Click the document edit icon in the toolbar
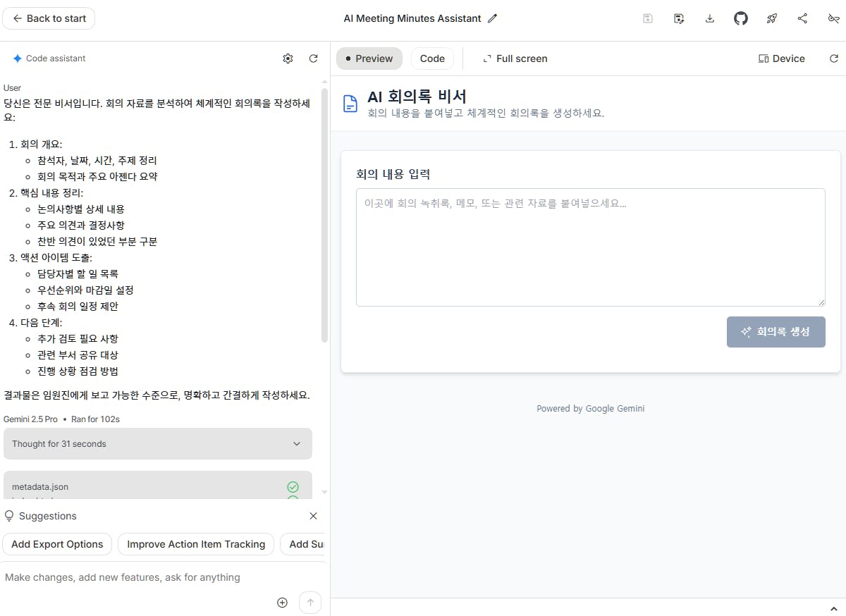Viewport: 846px width, 616px height. point(678,18)
